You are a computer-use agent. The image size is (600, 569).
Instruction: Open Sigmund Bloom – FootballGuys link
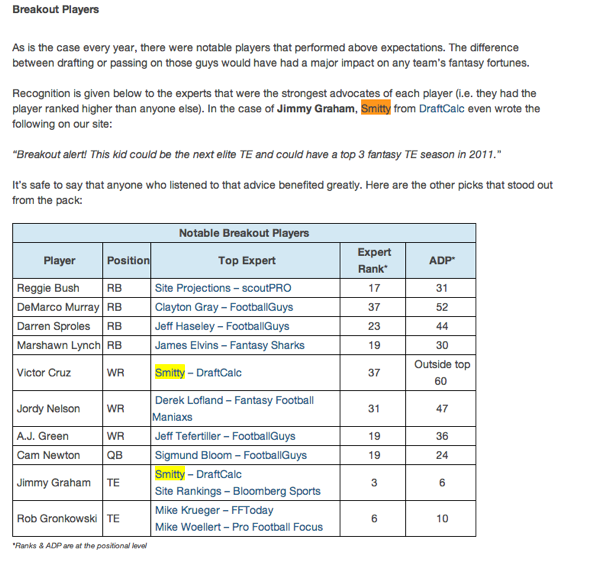pyautogui.click(x=231, y=455)
